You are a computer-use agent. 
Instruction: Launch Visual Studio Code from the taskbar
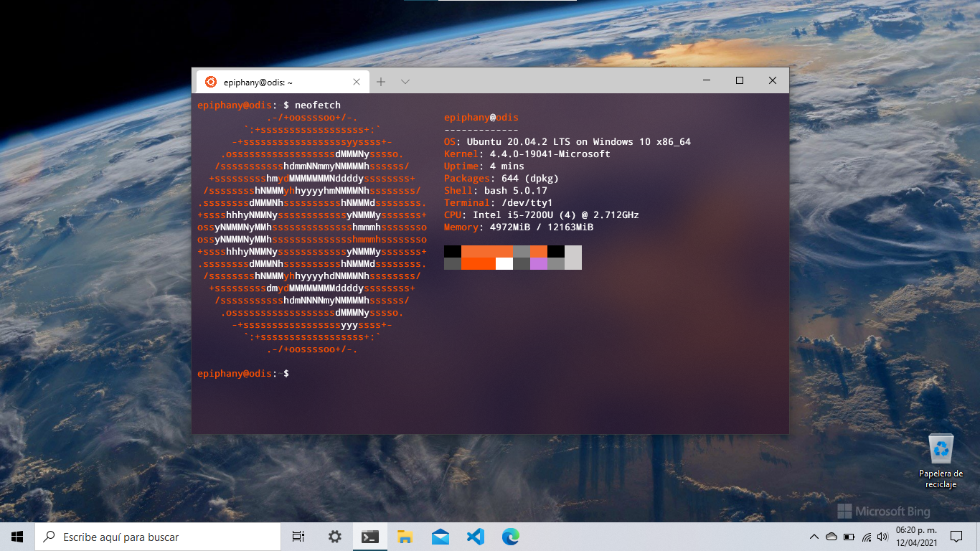[x=476, y=537]
